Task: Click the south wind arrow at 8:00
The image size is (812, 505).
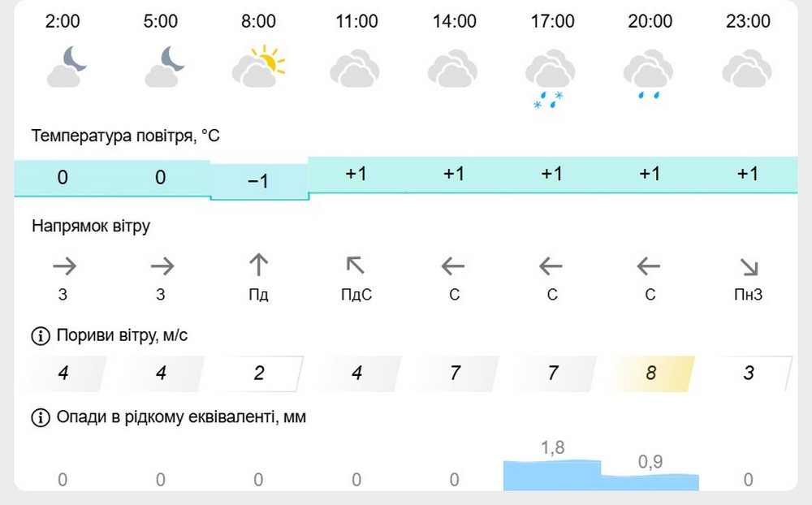Action: tap(258, 265)
